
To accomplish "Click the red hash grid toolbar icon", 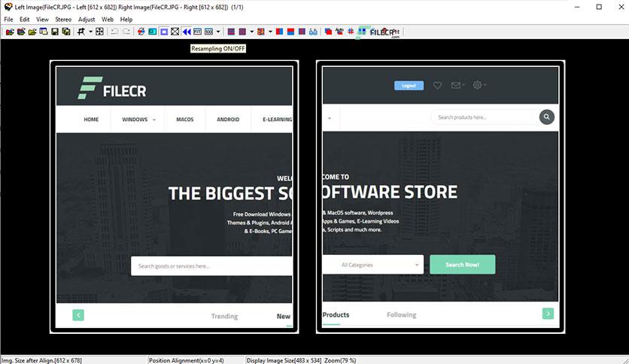I will coord(351,32).
